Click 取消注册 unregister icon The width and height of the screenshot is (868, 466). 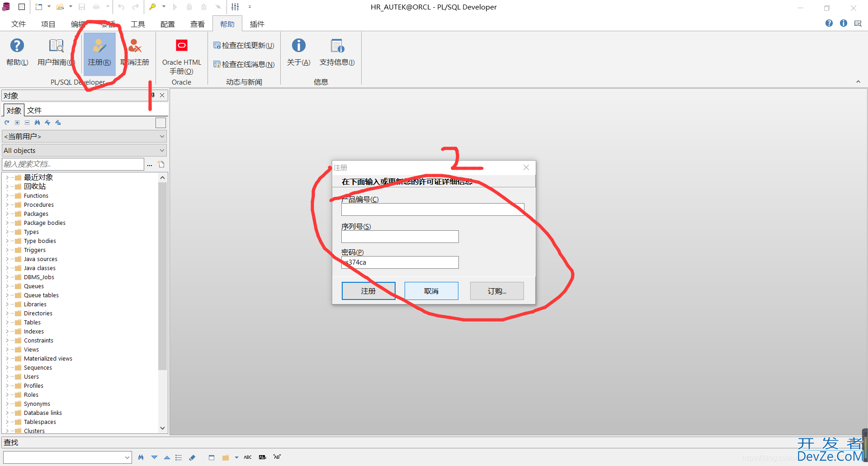click(x=135, y=52)
